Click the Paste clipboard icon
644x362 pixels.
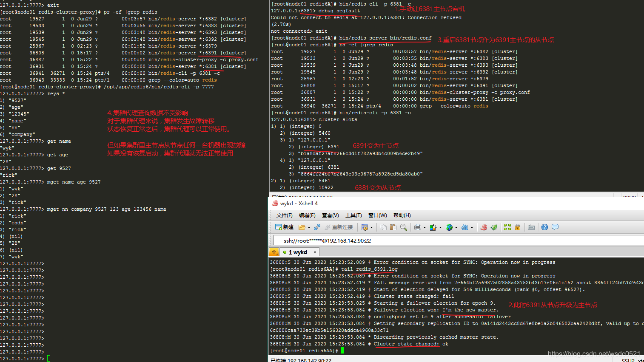click(x=393, y=227)
